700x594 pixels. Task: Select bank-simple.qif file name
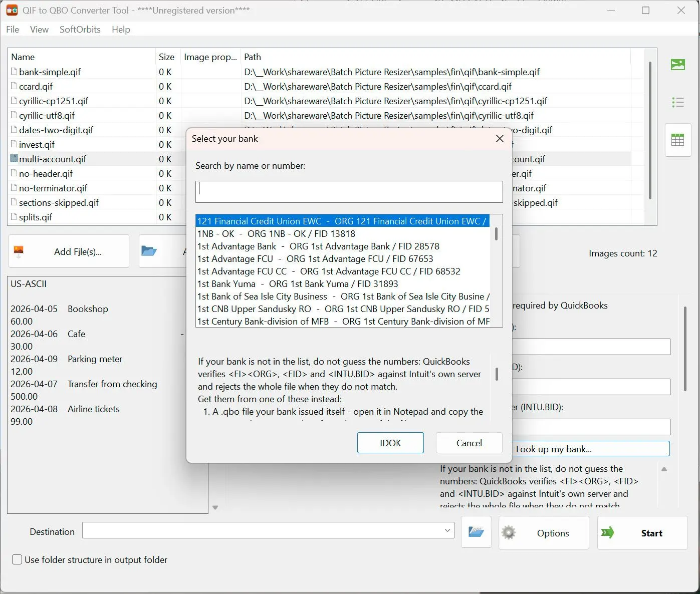click(50, 72)
